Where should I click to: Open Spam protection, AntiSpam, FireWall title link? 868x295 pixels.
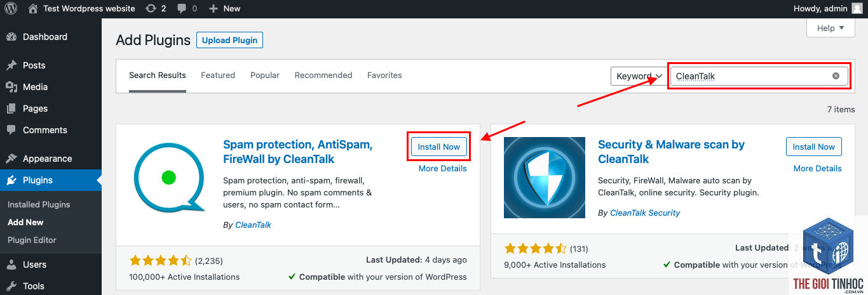(298, 152)
